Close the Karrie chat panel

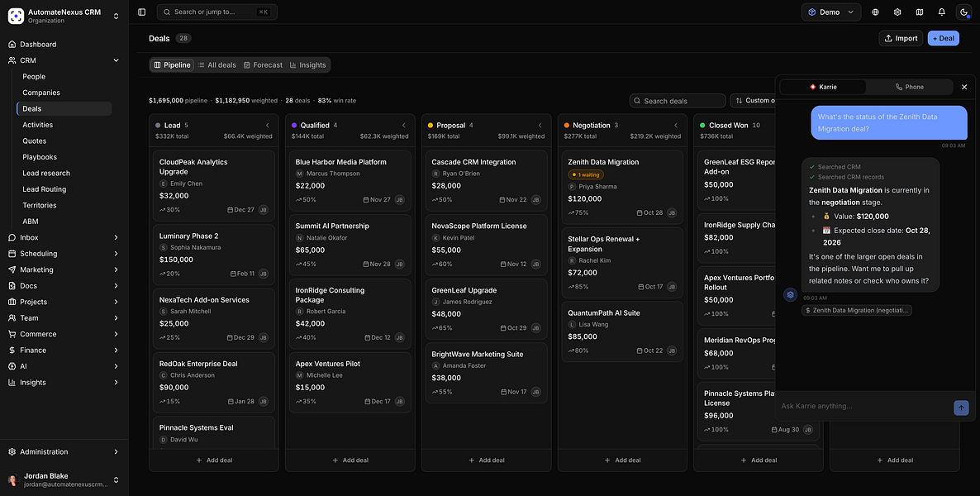coord(963,87)
